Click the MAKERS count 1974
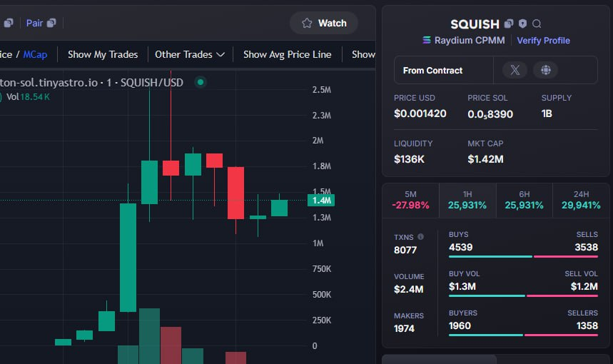 [x=404, y=328]
